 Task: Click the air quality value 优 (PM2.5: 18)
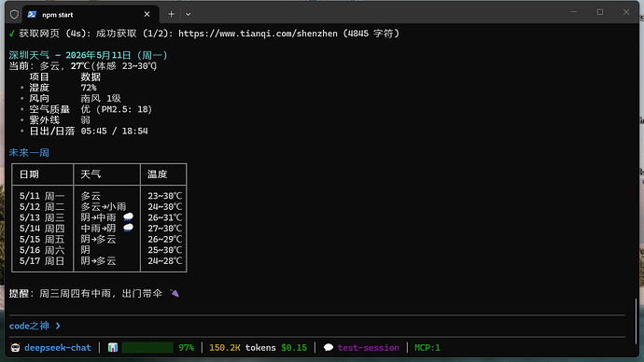[117, 109]
